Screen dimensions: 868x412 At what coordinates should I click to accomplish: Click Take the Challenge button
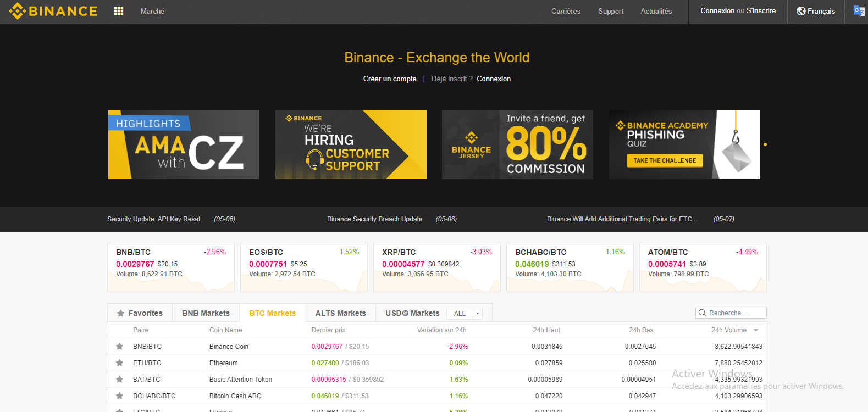point(665,160)
